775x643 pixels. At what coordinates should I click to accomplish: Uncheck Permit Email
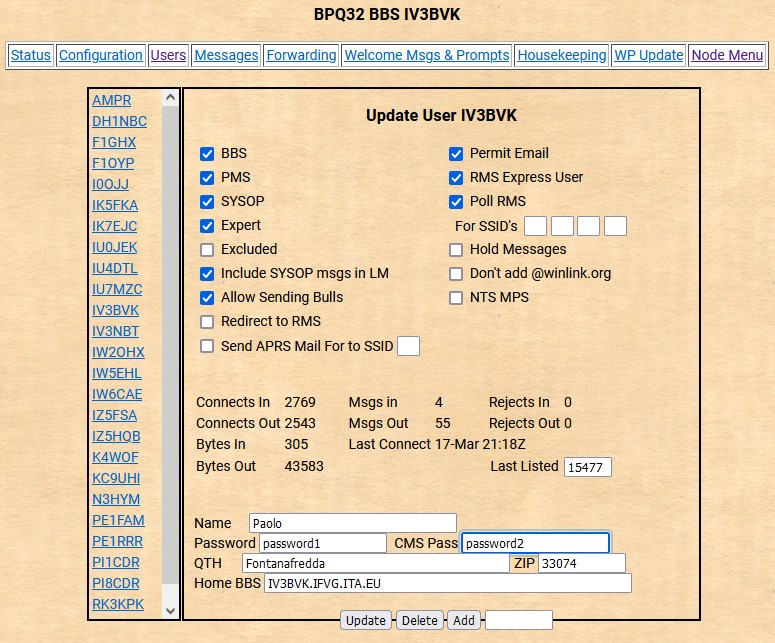pyautogui.click(x=456, y=154)
